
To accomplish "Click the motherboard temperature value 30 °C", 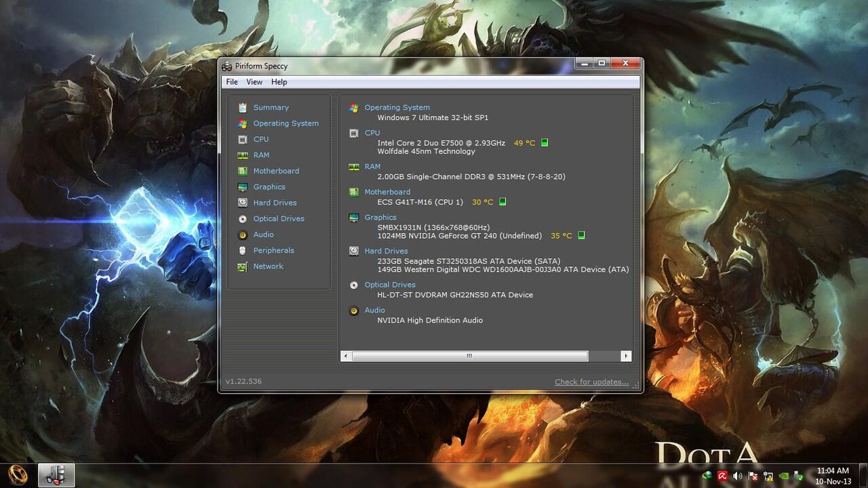I will 482,202.
